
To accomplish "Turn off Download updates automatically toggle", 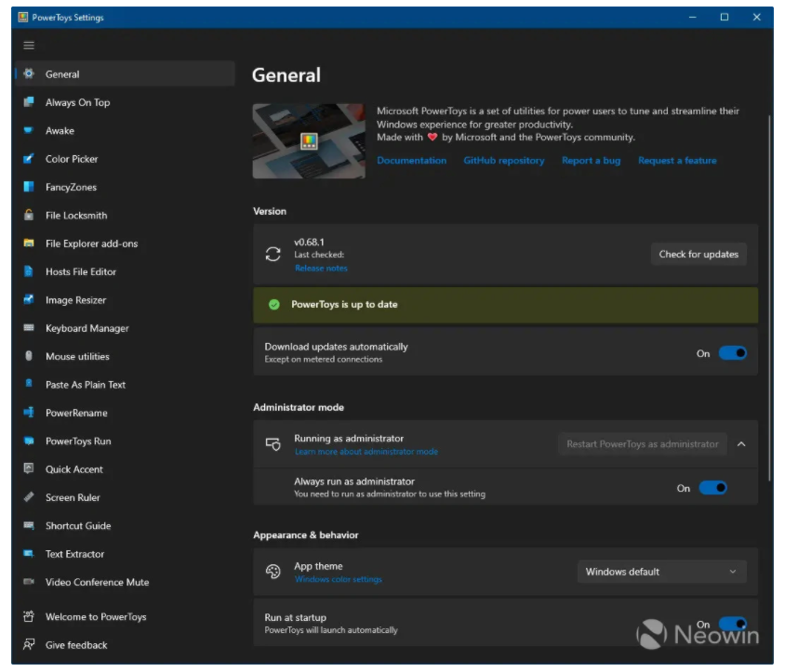I will (732, 353).
